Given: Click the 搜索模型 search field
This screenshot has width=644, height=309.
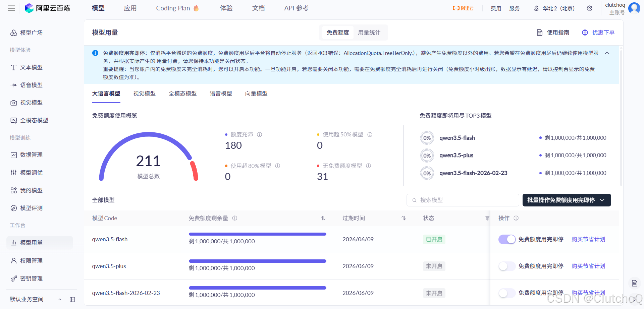Looking at the screenshot, I should [x=463, y=200].
